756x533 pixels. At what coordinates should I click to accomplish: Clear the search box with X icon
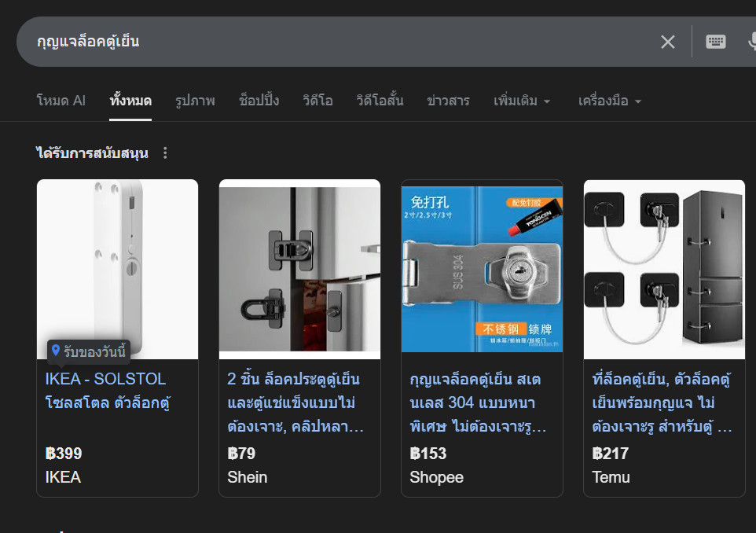pyautogui.click(x=667, y=42)
